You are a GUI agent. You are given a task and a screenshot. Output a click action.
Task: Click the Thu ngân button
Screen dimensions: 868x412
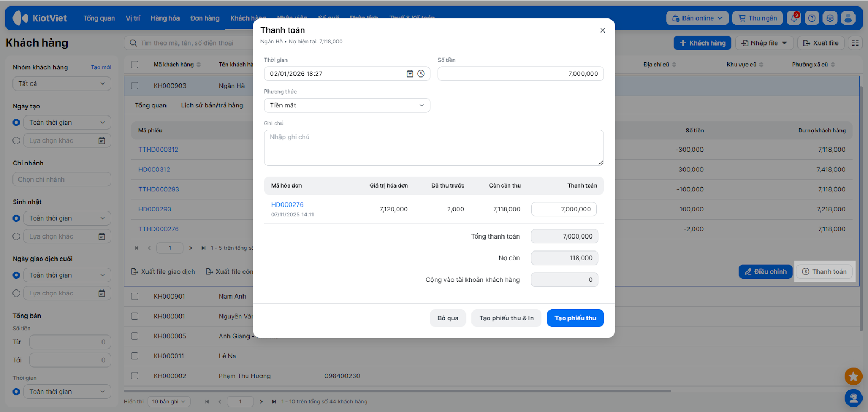(757, 18)
